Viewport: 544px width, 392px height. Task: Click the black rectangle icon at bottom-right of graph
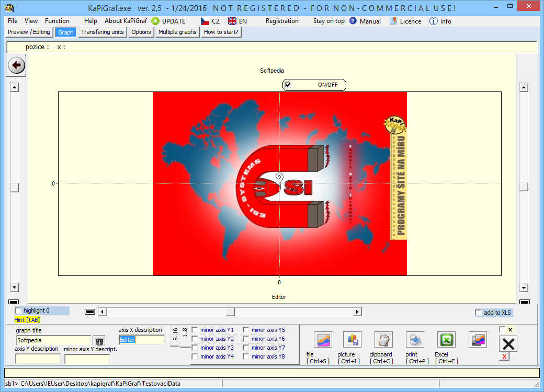[525, 302]
